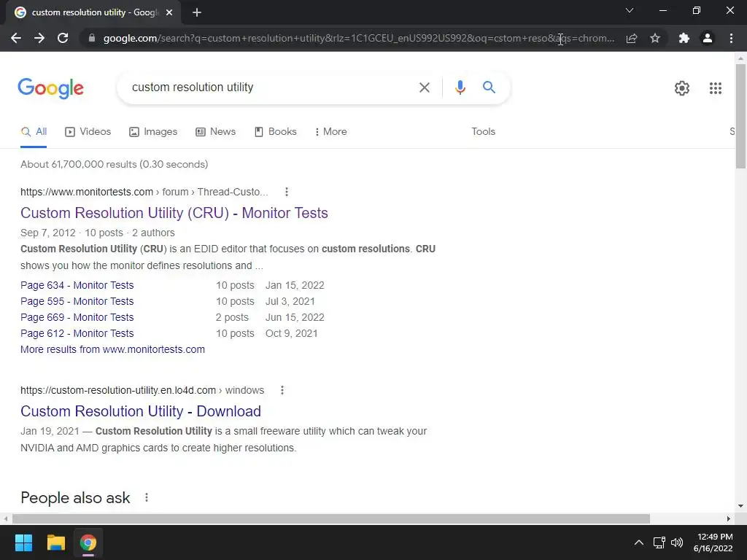
Task: Open a new tab
Action: (197, 12)
